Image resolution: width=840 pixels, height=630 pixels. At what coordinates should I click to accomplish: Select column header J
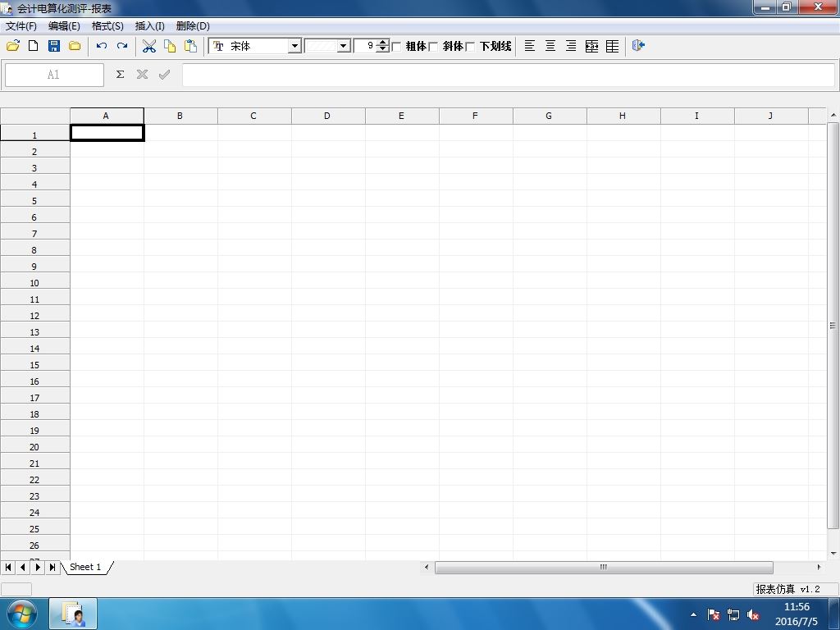[770, 116]
